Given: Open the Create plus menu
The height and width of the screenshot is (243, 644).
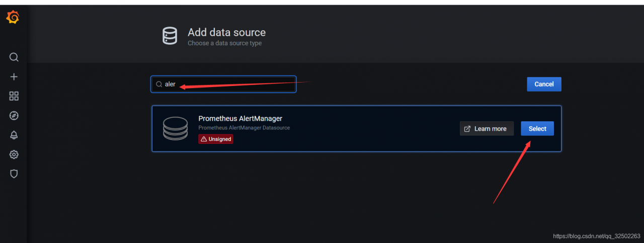Looking at the screenshot, I should [14, 77].
